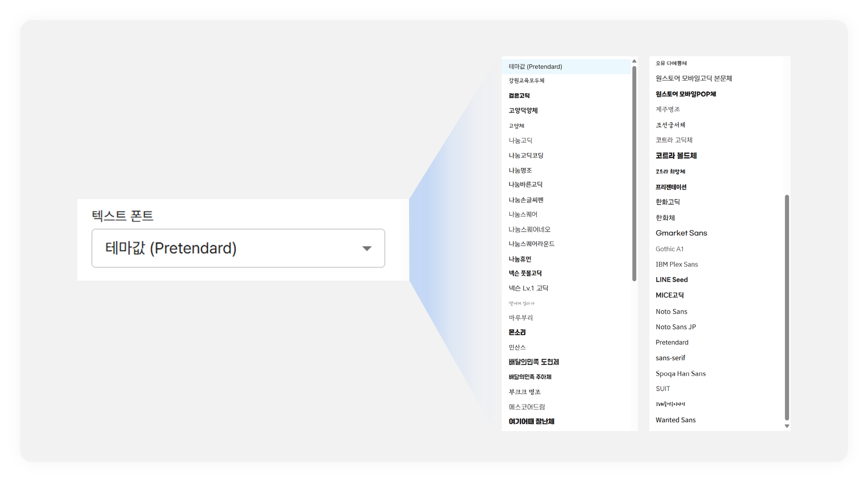This screenshot has width=868, height=482.
Task: Choose IBM Plex Sans font
Action: click(676, 264)
